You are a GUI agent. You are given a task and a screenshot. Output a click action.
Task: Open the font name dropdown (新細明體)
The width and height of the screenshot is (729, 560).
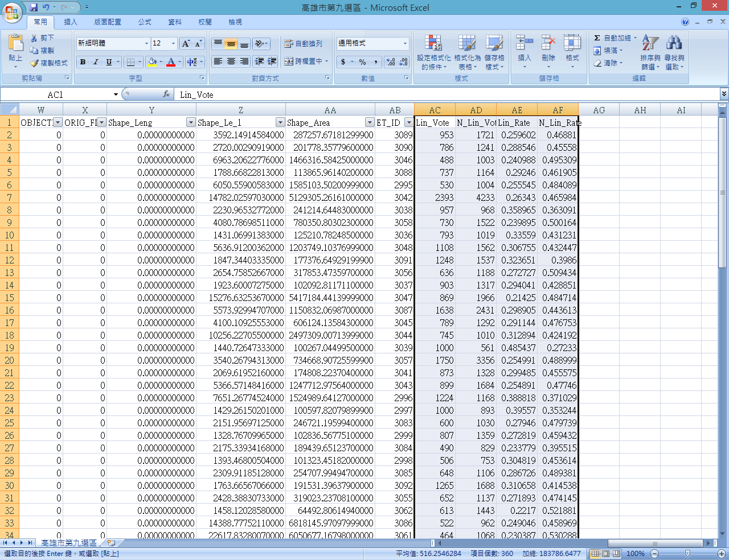(x=146, y=44)
